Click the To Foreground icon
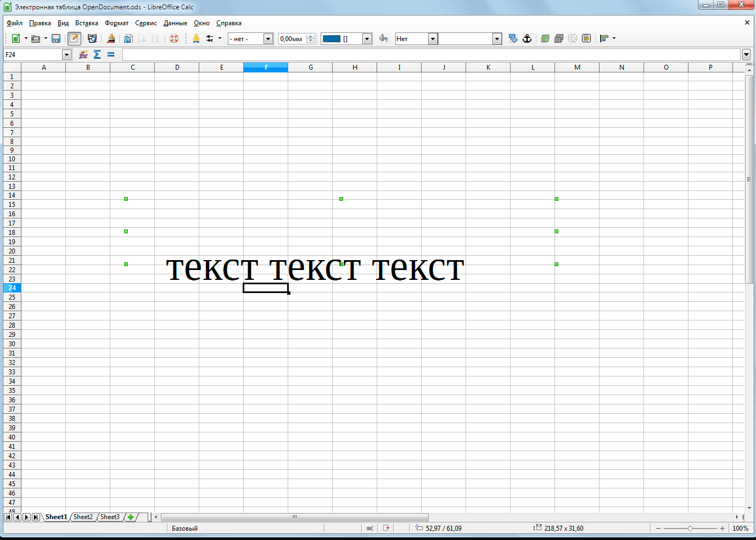Screen dimensions: 756x540 tap(573, 38)
